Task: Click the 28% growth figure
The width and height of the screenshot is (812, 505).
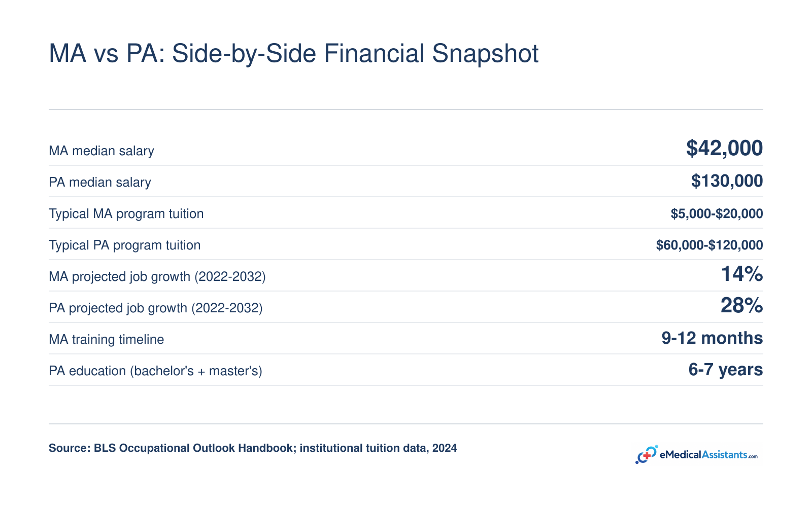Action: (742, 305)
